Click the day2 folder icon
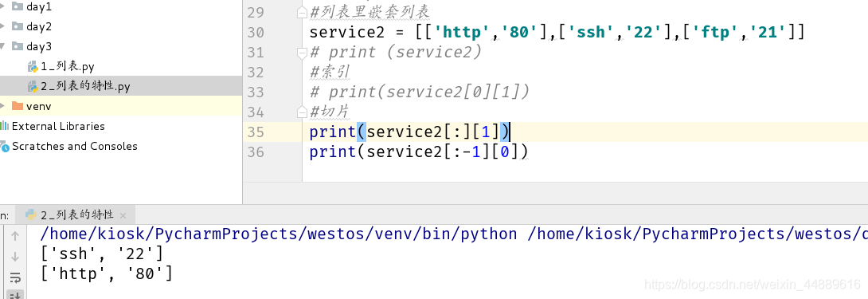 point(18,26)
